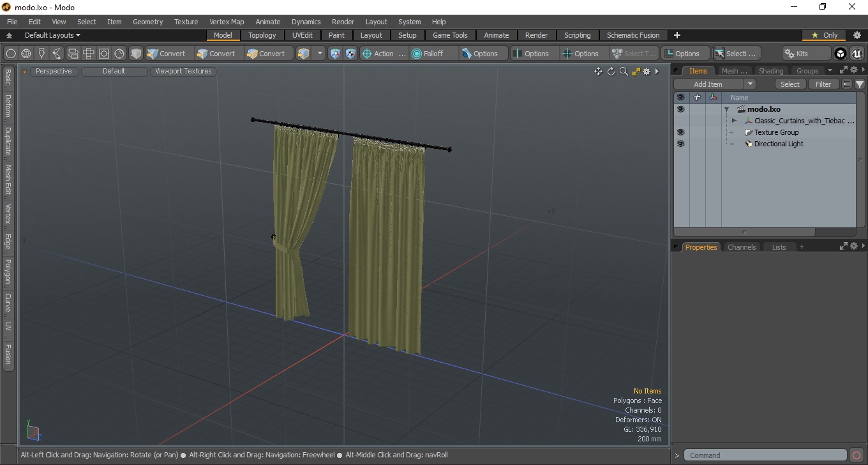Open Items tabs overflow dropdown arrow

tap(830, 70)
